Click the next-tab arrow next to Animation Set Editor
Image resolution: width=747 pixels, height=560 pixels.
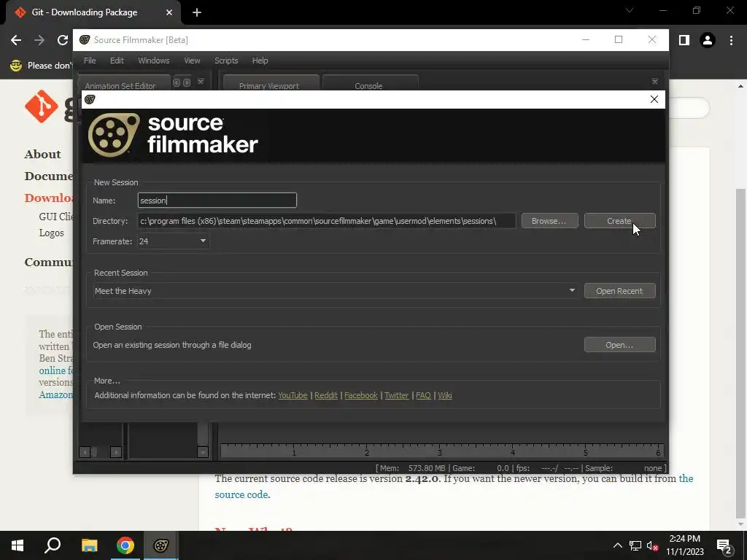187,82
